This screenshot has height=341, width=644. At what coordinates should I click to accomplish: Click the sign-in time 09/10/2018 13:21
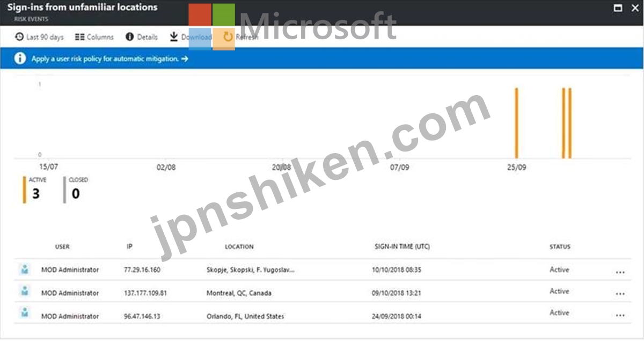[396, 293]
